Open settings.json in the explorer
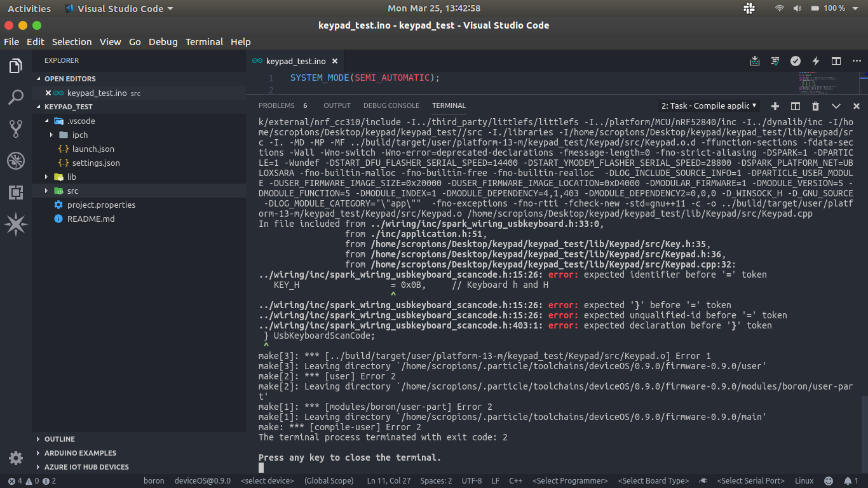868x488 pixels. tap(96, 163)
